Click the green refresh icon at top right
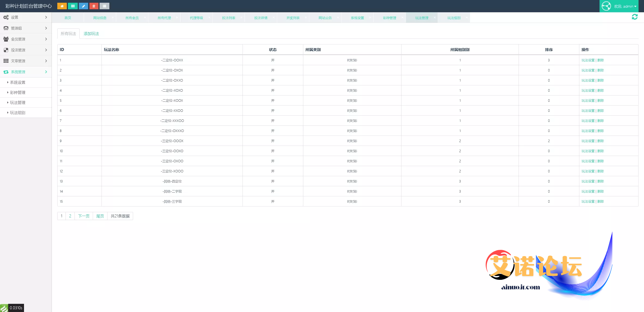 [635, 17]
